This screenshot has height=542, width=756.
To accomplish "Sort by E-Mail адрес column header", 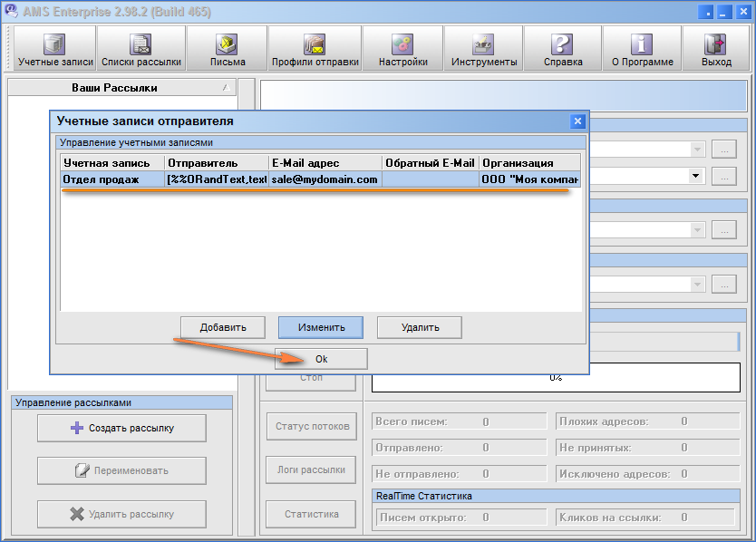I will [x=325, y=163].
